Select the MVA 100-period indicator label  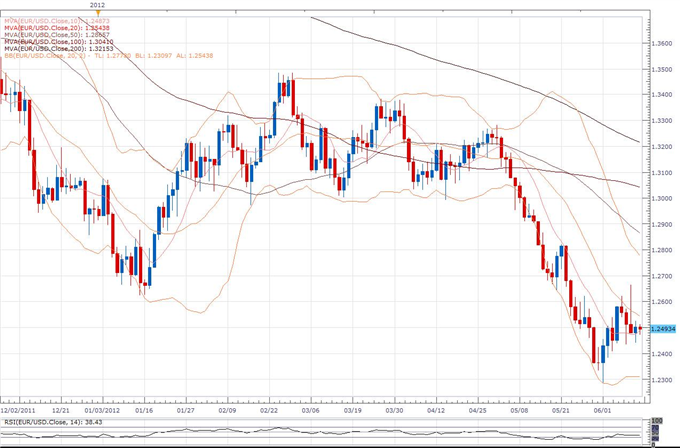click(x=59, y=42)
